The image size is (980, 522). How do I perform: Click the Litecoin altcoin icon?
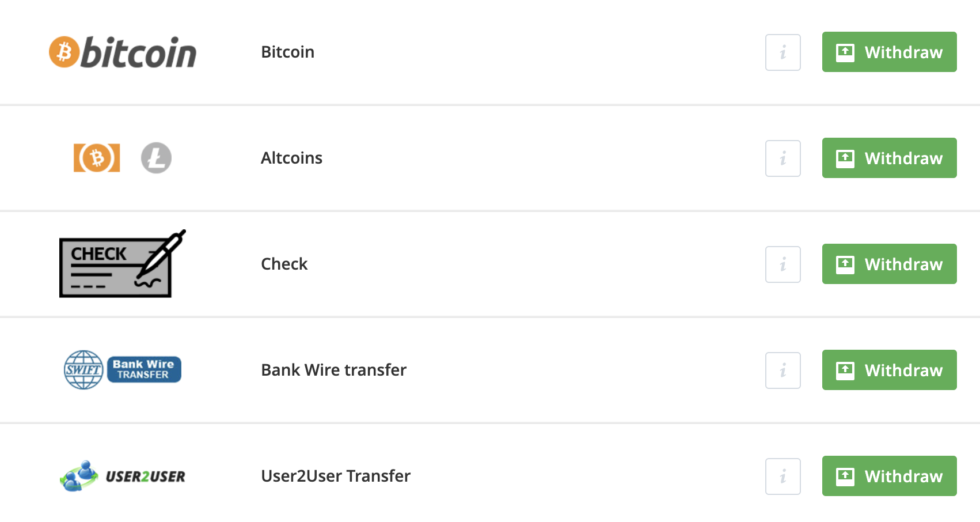point(156,158)
